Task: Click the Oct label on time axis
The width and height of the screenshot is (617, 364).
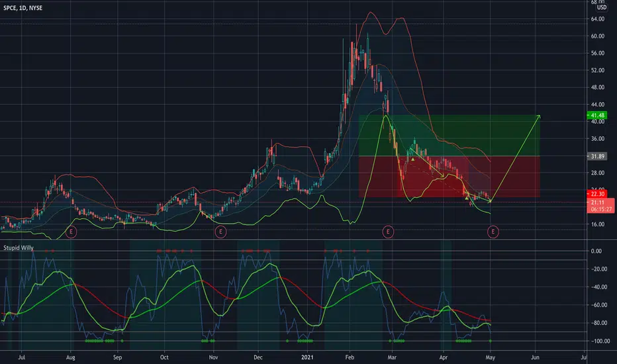Action: point(164,357)
